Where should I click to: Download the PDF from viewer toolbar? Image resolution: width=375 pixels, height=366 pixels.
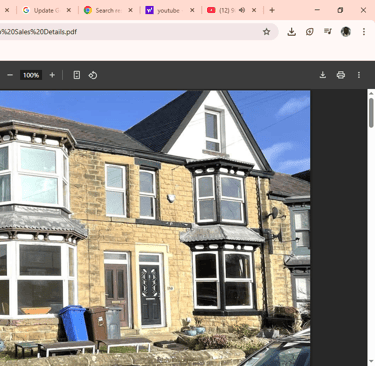pos(323,75)
